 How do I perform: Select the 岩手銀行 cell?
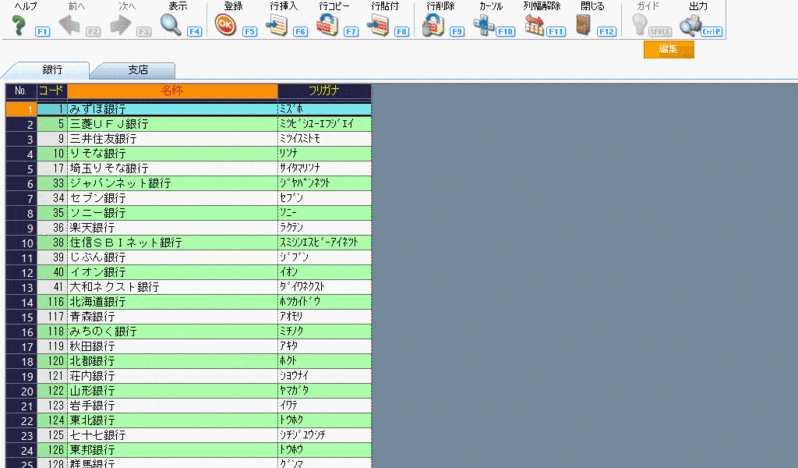(x=173, y=405)
